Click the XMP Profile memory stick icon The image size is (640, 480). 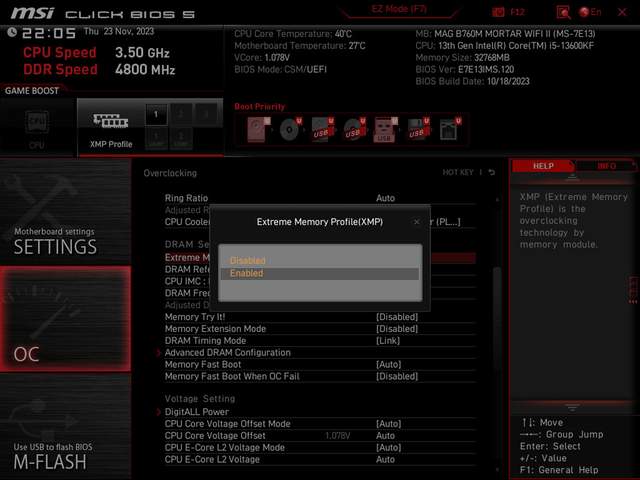pos(111,121)
